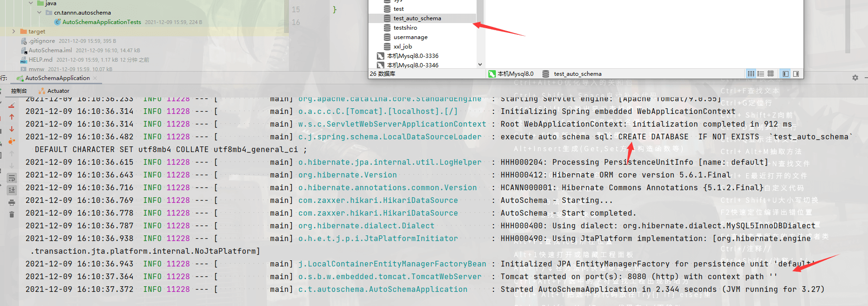Select the 本机Mysql8.0-3336 connection
The height and width of the screenshot is (306, 868).
412,56
